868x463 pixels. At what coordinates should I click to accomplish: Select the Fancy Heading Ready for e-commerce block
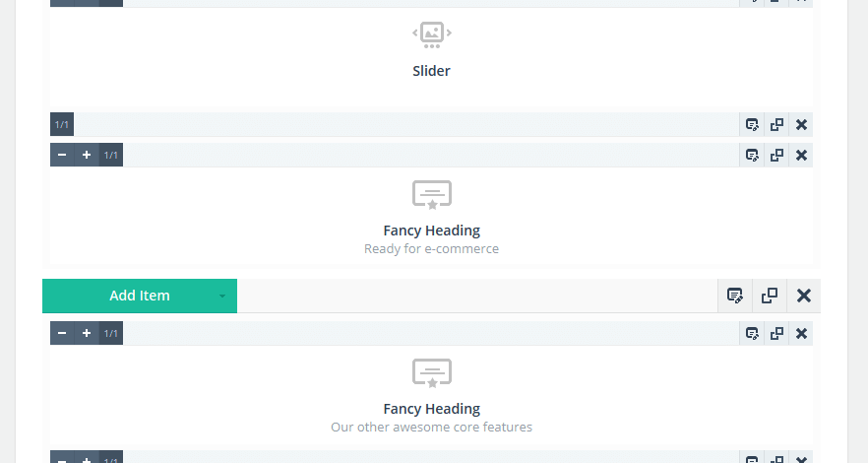(x=431, y=216)
